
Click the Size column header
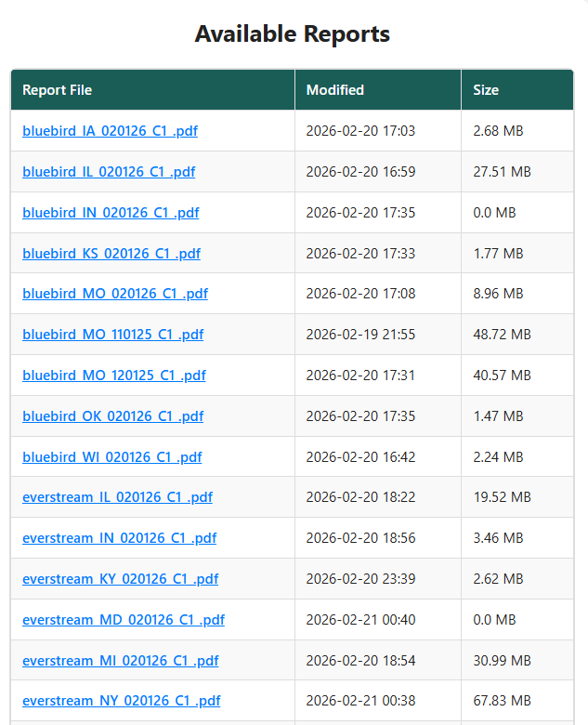pos(517,90)
